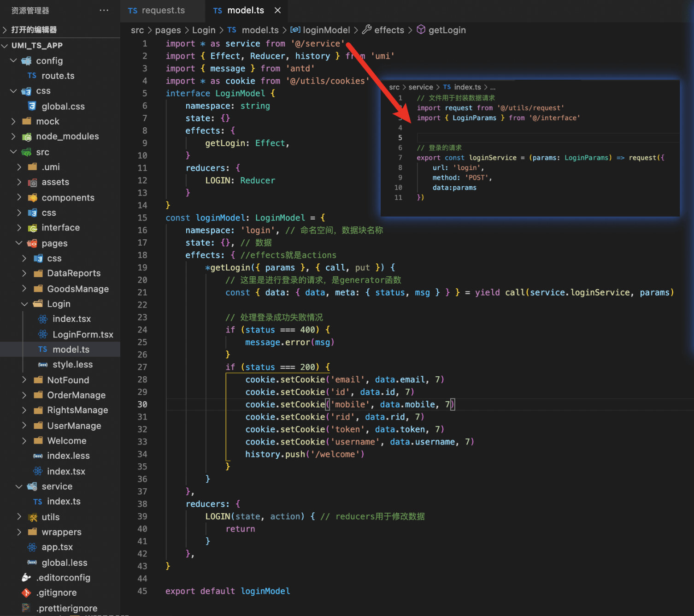Viewport: 694px width, 616px height.
Task: Click the .prettierignore file icon
Action: [26, 608]
